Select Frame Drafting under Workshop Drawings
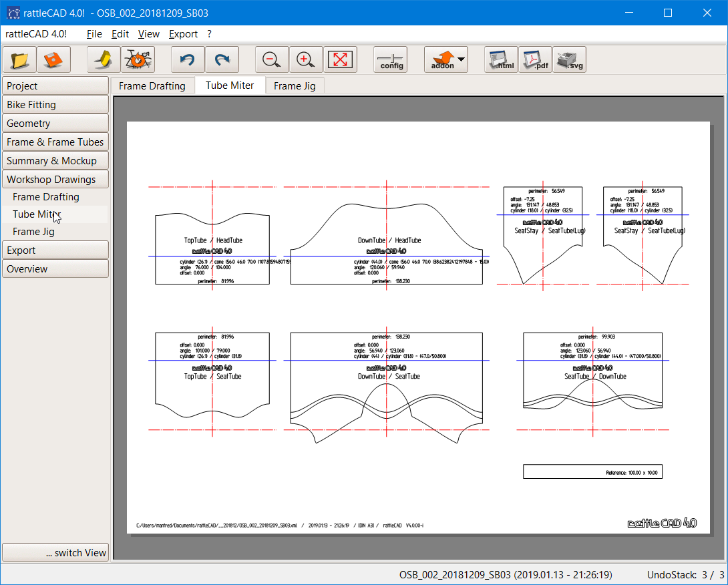The height and width of the screenshot is (585, 728). coord(46,197)
